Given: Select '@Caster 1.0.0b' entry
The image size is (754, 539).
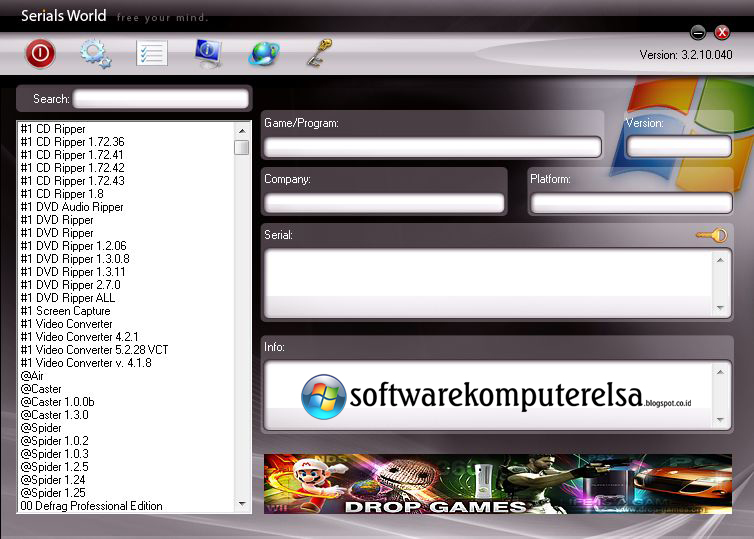Looking at the screenshot, I should click(57, 401).
